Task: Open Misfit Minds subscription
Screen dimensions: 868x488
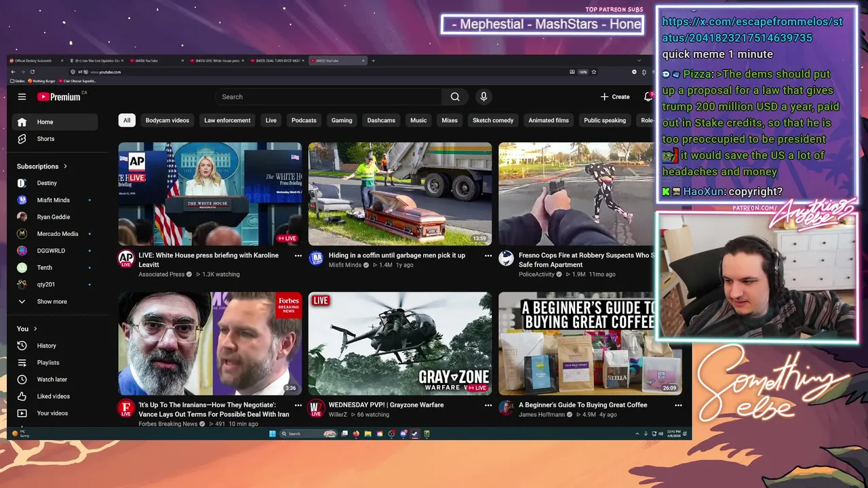Action: (55, 200)
